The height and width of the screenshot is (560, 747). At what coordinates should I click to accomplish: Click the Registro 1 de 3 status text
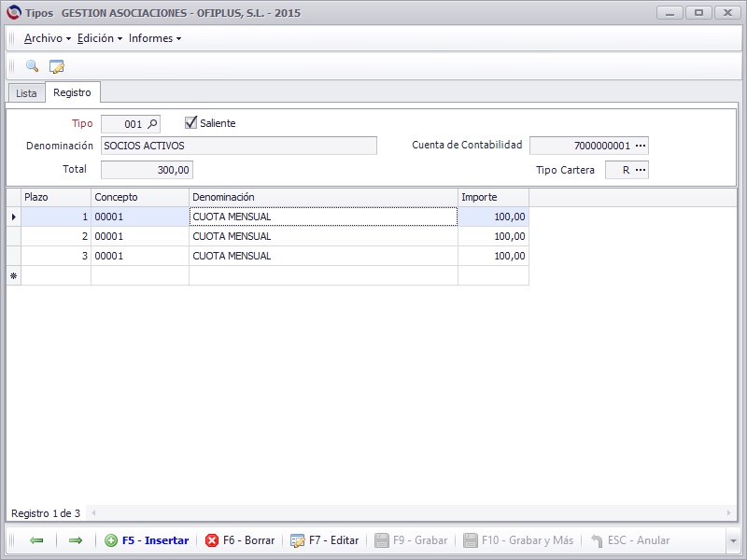point(46,513)
